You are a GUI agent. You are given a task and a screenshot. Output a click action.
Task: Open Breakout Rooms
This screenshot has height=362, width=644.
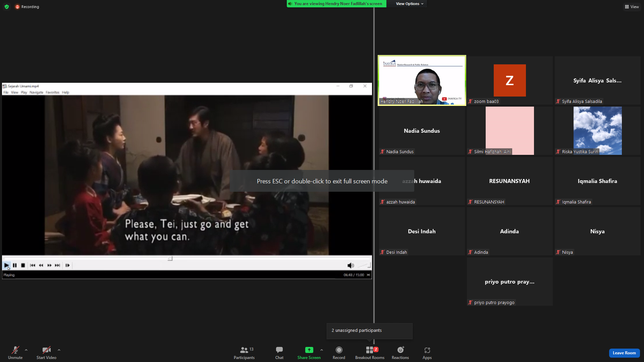[370, 353]
